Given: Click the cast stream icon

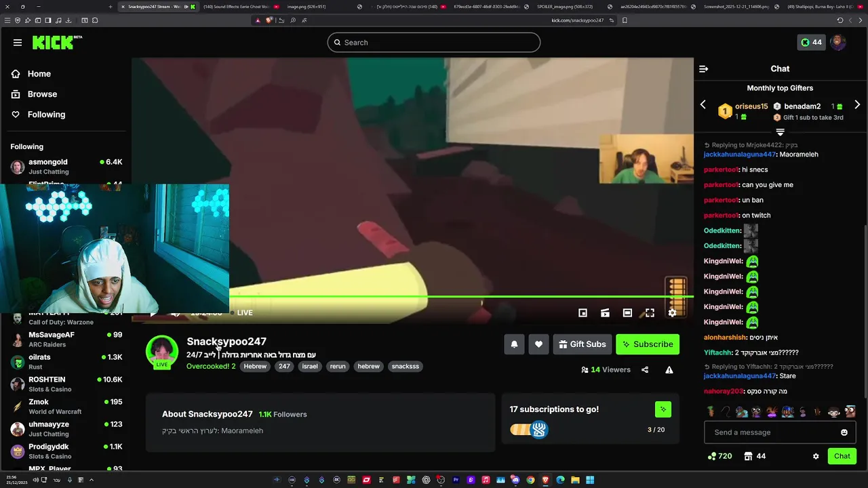Looking at the screenshot, I should [605, 312].
